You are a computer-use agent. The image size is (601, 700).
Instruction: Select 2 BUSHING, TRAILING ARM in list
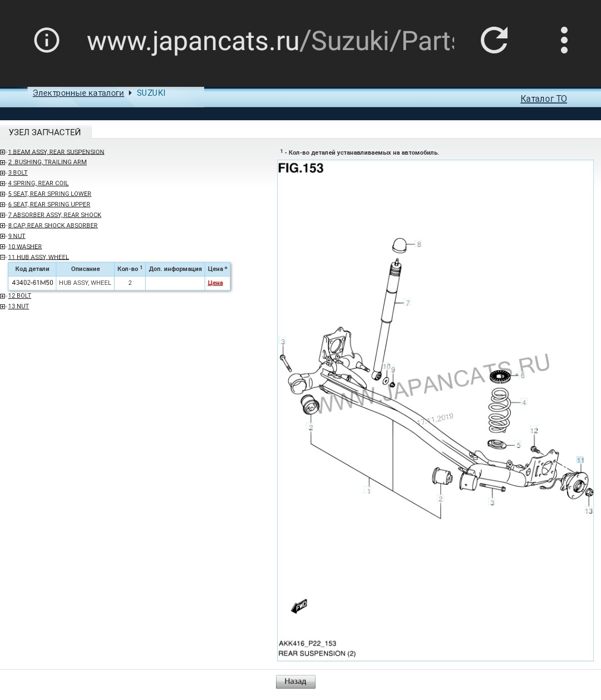[47, 162]
